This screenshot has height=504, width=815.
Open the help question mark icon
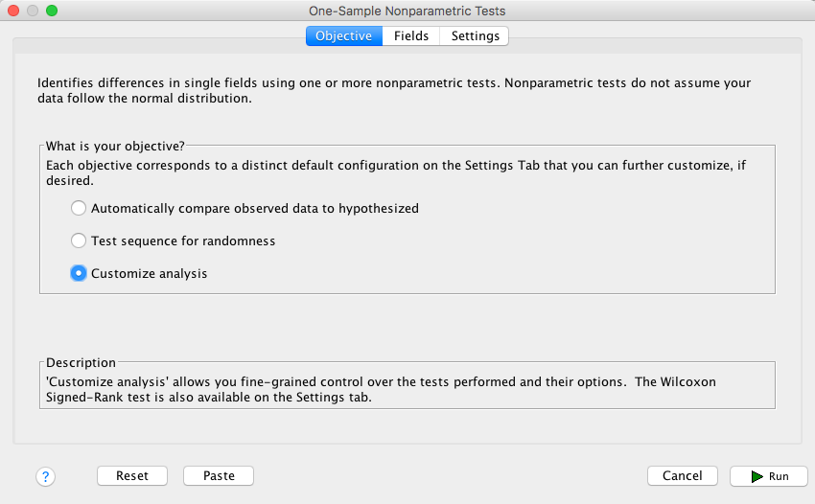46,476
